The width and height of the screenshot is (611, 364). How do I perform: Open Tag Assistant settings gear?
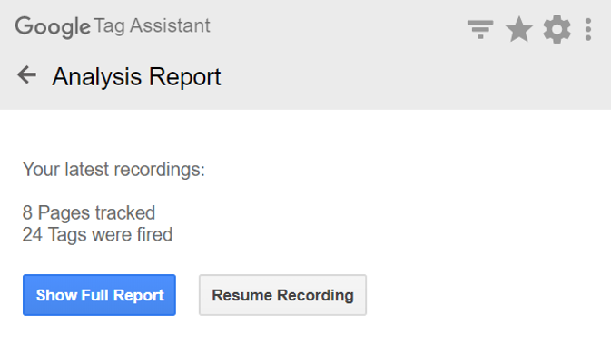click(557, 29)
